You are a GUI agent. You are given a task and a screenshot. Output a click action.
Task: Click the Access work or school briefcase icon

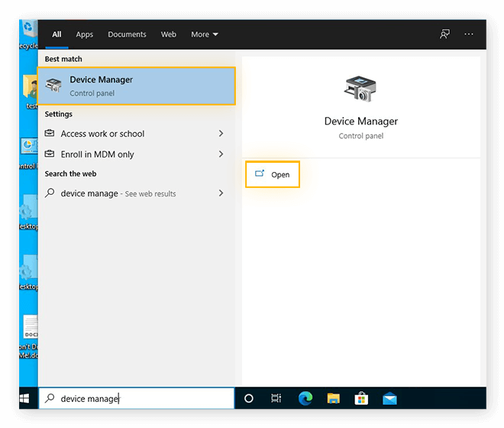(x=50, y=133)
